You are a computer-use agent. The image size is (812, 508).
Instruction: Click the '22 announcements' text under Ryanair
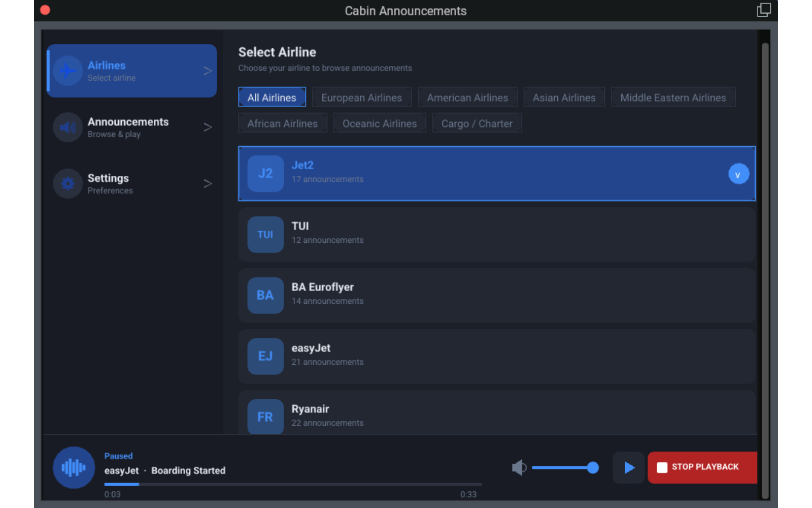(327, 423)
